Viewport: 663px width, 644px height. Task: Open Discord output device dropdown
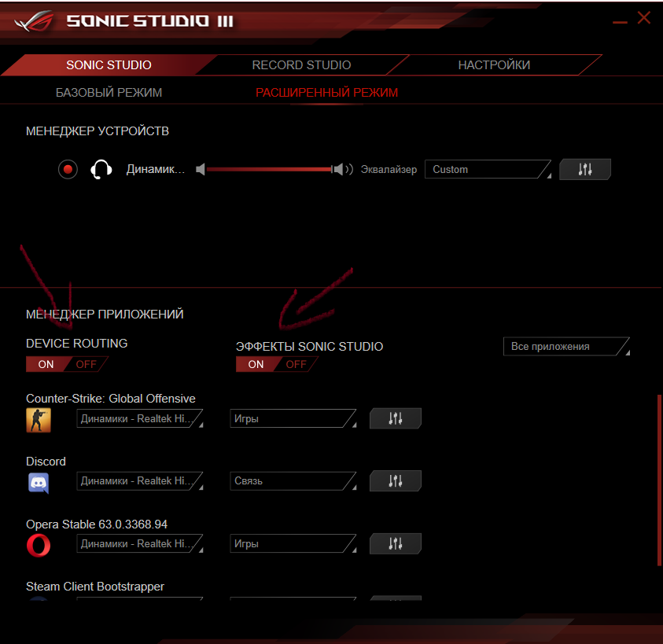click(x=140, y=480)
